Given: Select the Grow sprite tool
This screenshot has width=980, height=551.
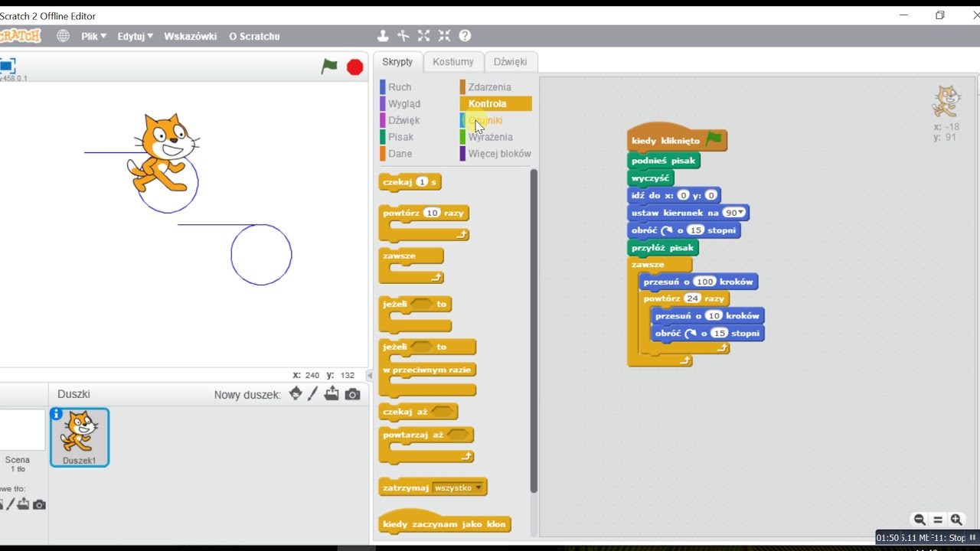Looking at the screenshot, I should (x=423, y=36).
